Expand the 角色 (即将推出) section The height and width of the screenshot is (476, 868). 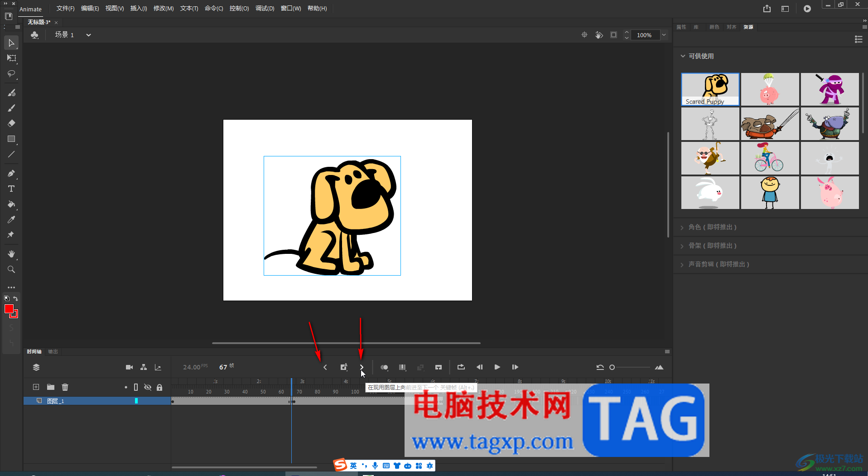click(682, 228)
